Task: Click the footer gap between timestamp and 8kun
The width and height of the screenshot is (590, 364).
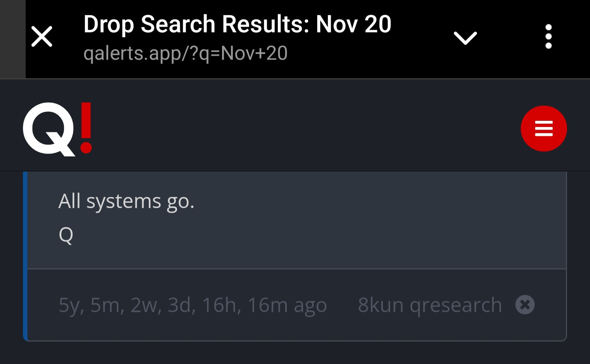Action: click(343, 305)
